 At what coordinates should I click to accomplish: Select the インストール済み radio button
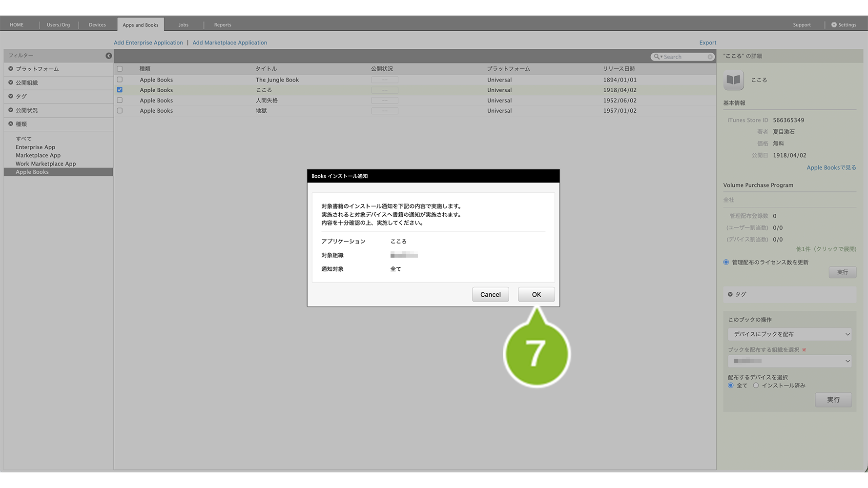[756, 386]
